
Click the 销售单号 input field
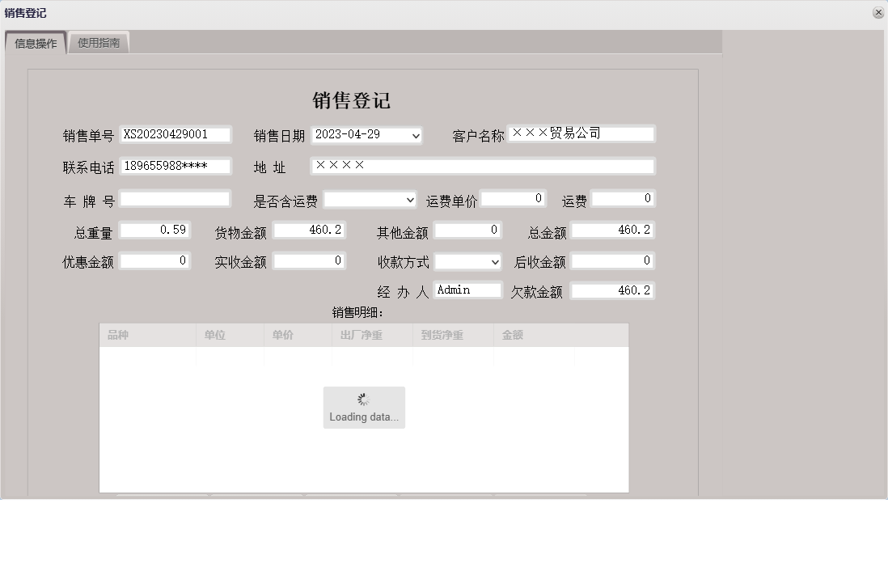tap(175, 134)
